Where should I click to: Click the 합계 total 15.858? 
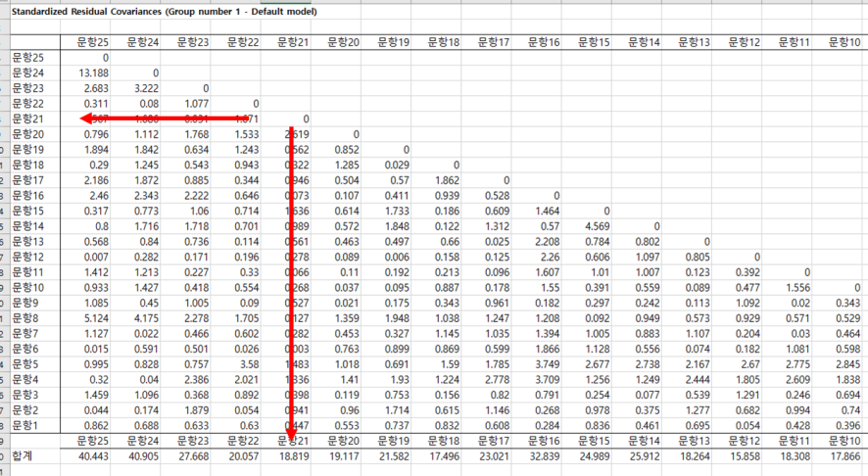pos(746,456)
